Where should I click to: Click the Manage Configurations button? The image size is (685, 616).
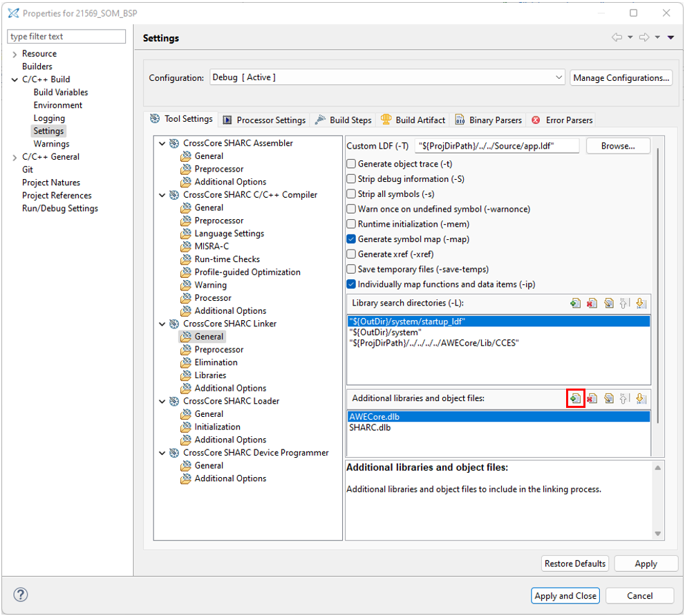coord(620,77)
